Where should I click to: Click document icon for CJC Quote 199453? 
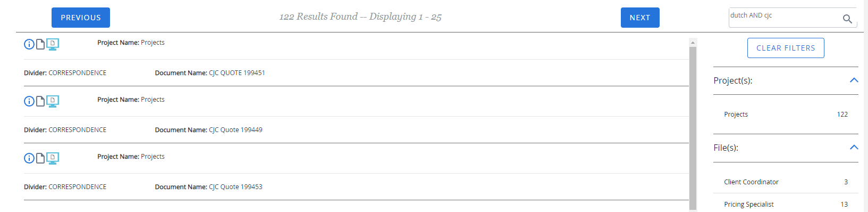(x=40, y=158)
